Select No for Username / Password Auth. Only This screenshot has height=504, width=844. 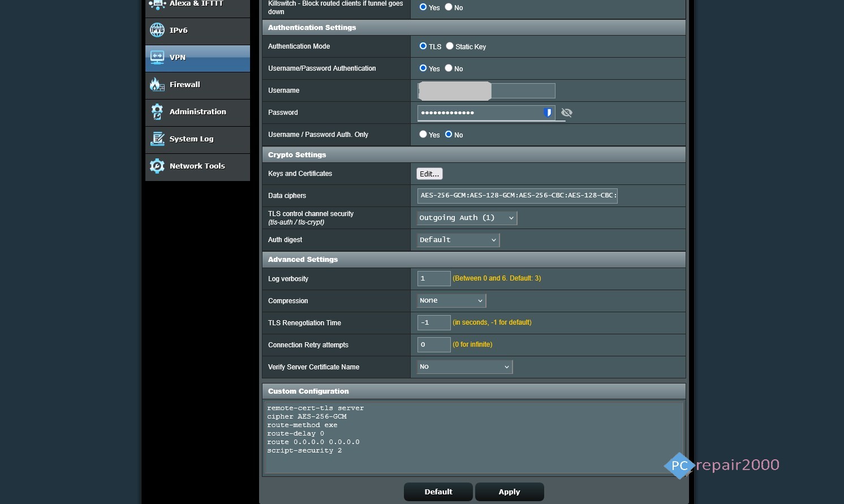point(449,135)
